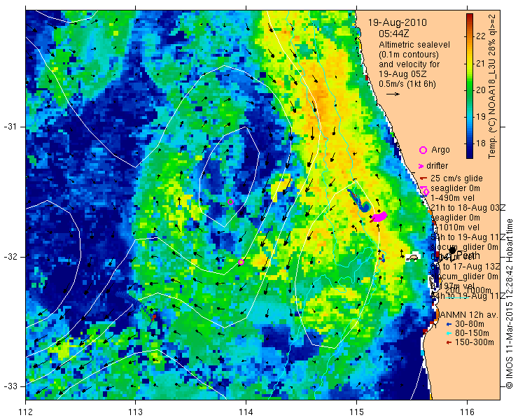Click the color bar tick label 21
Image resolution: width=518 pixels, height=420 pixels.
tap(481, 63)
